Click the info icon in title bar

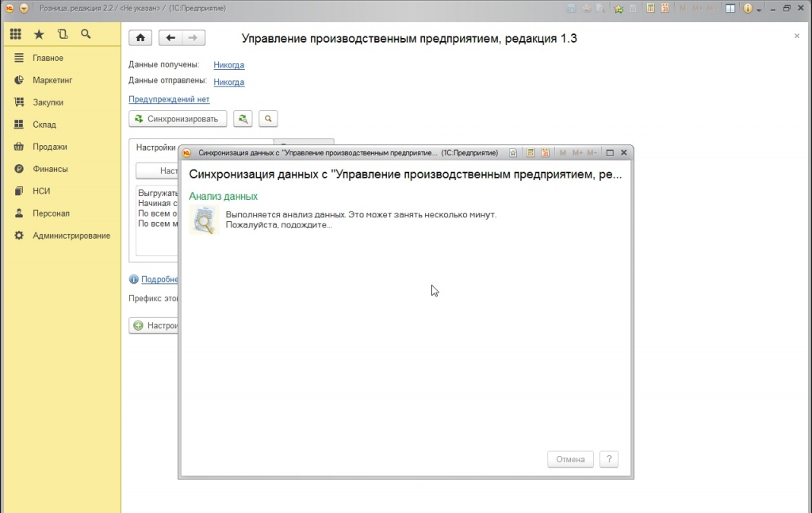pos(747,8)
